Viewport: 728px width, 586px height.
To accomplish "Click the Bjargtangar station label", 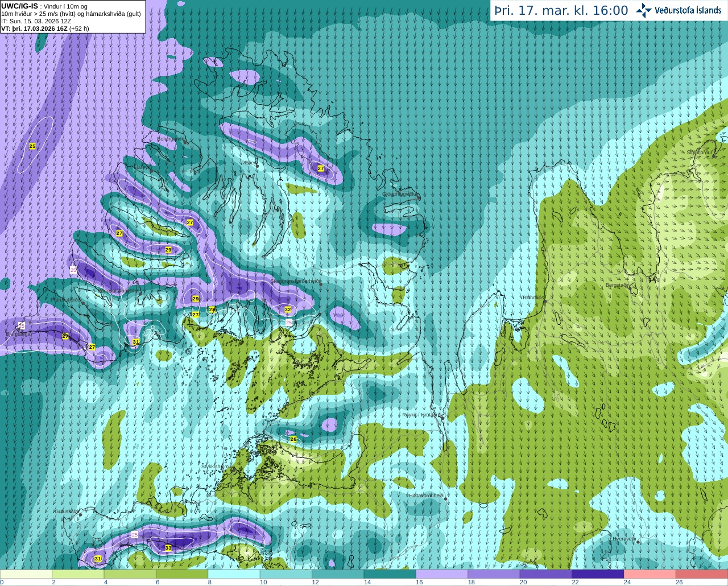I will tap(19, 334).
